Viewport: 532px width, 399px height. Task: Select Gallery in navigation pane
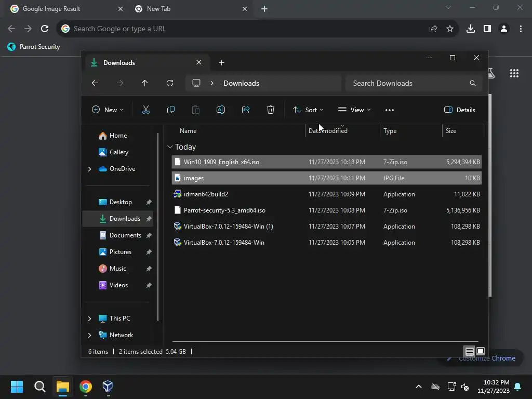pos(119,152)
